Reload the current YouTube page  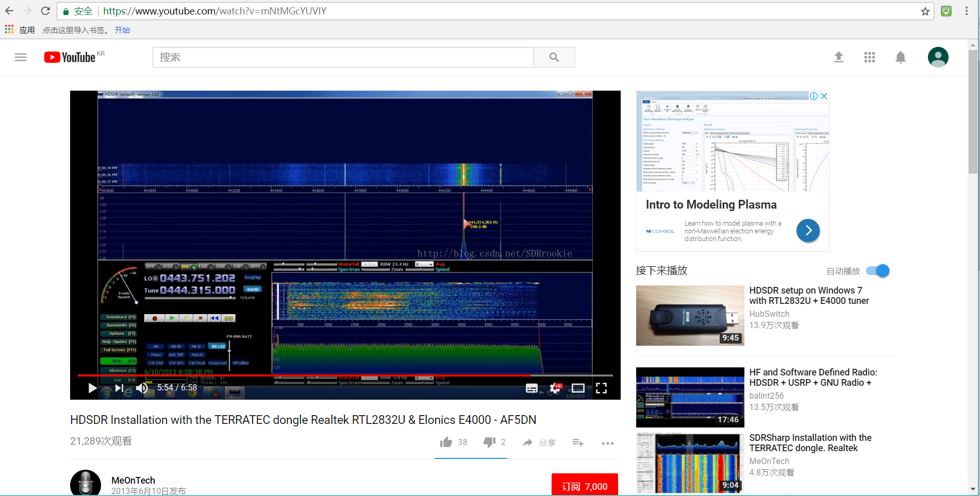point(45,11)
